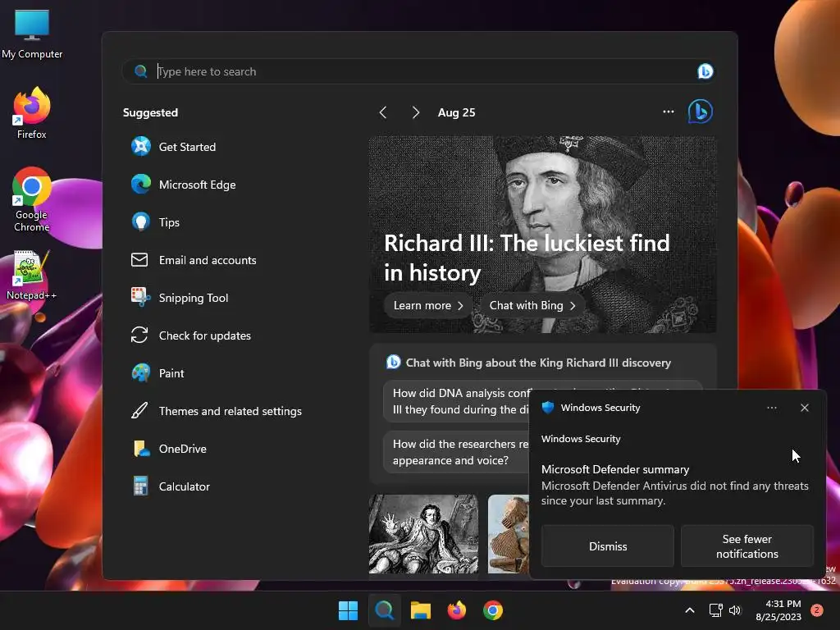
Task: Select the Notepad++ desktop shortcut
Action: click(32, 275)
